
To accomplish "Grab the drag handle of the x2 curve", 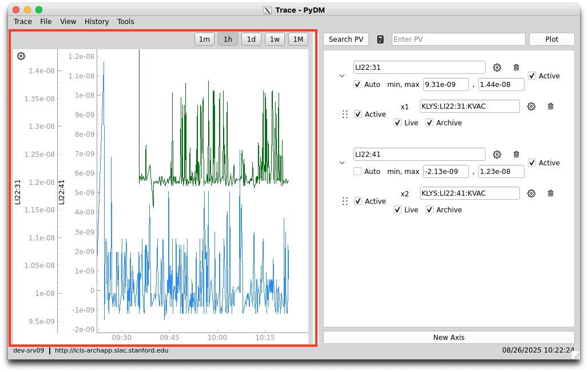I will pos(345,201).
